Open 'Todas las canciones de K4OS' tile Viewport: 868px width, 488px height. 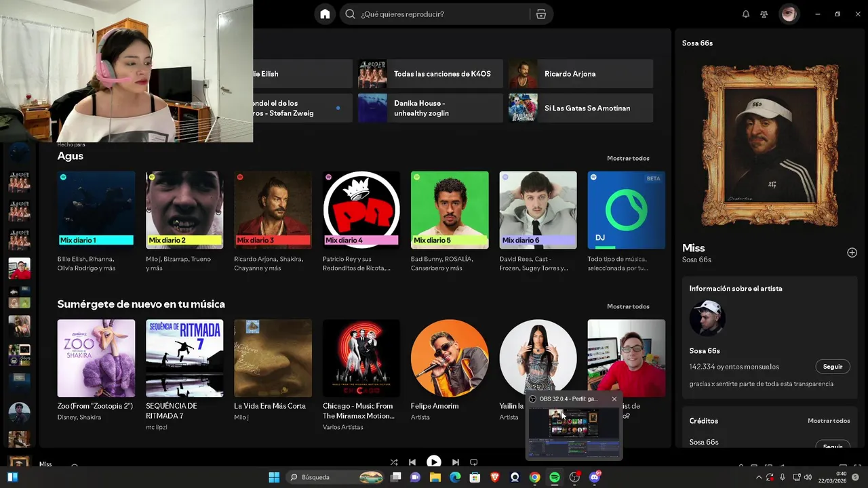click(431, 74)
